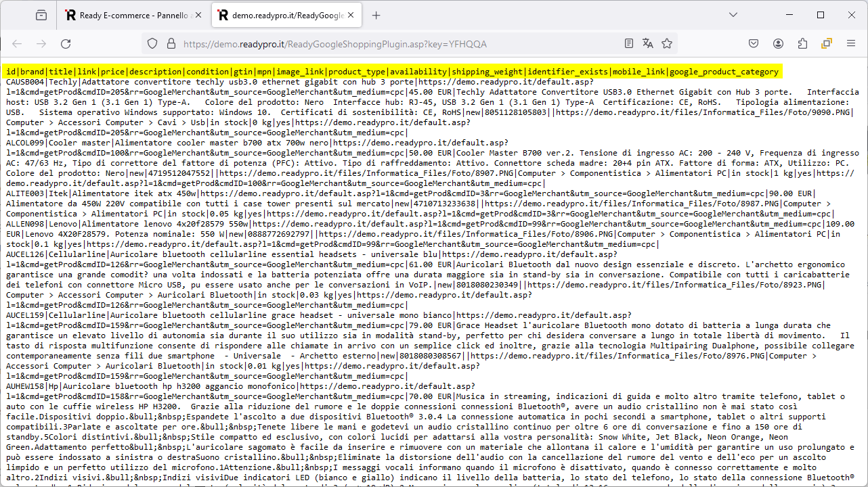Click the 'gtin' header field
Image resolution: width=868 pixels, height=487 pixels.
coord(244,72)
